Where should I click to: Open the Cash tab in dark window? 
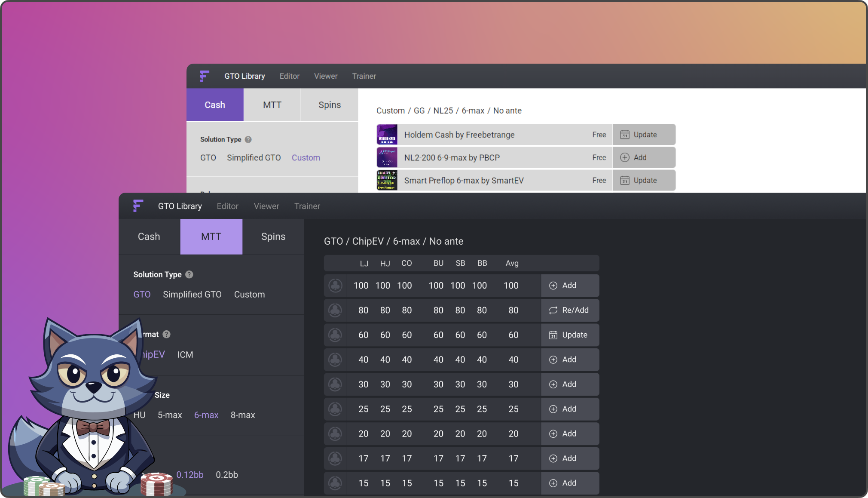[x=149, y=237]
